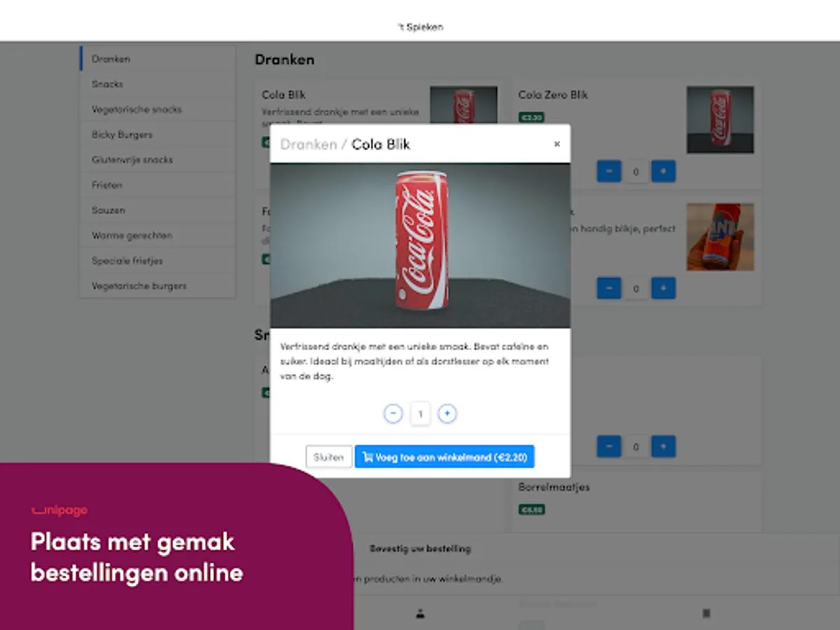This screenshot has height=630, width=840.
Task: Open Speciale frietjes category
Action: pyautogui.click(x=157, y=260)
